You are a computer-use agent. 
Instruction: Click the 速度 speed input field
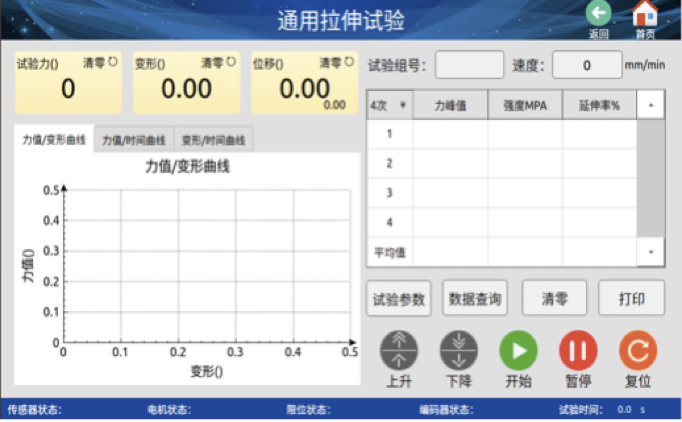[x=586, y=66]
